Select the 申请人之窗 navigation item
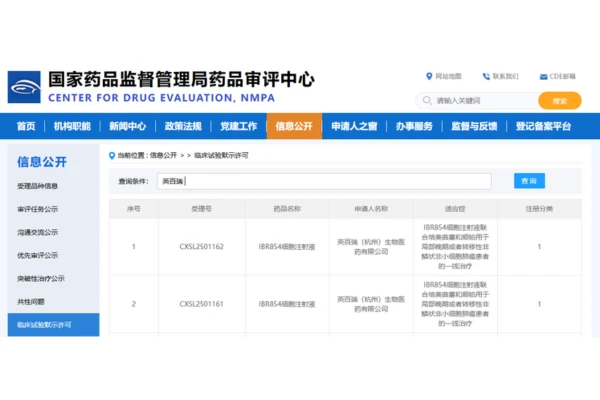Image resolution: width=600 pixels, height=400 pixels. [354, 126]
